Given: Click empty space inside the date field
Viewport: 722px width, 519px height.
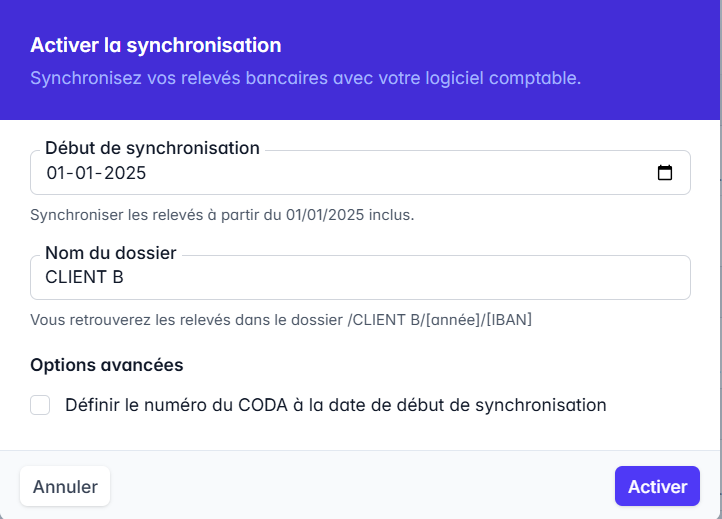Looking at the screenshot, I should 400,173.
